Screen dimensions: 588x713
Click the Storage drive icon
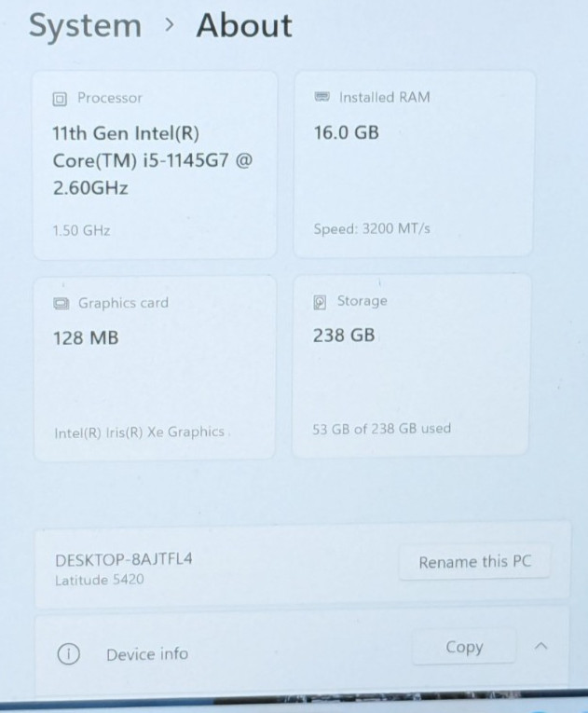point(320,302)
